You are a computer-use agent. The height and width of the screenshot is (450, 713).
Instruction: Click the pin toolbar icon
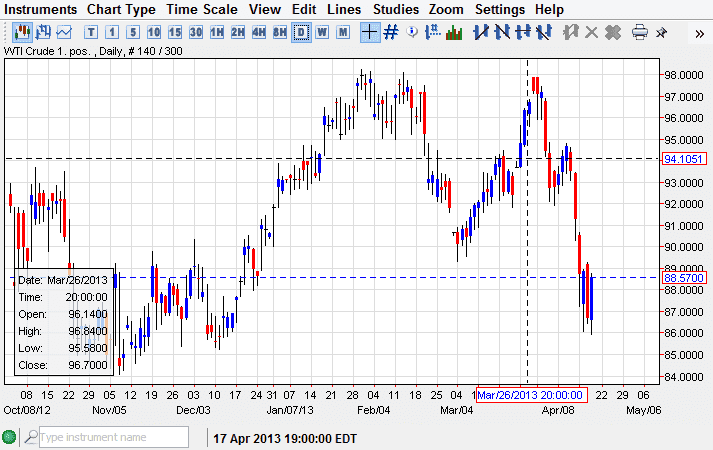662,32
